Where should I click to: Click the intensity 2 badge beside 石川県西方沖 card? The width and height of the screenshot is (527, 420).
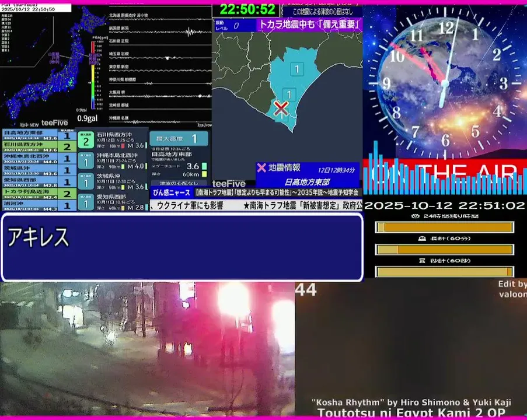[86, 140]
